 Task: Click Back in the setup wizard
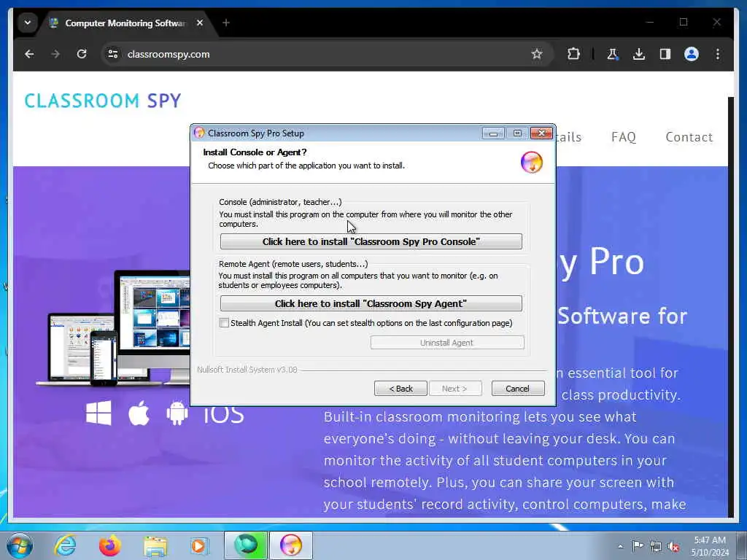point(400,389)
